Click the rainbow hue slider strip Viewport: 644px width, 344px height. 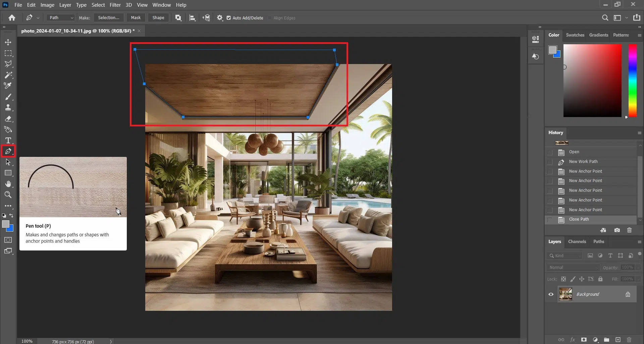pyautogui.click(x=632, y=80)
